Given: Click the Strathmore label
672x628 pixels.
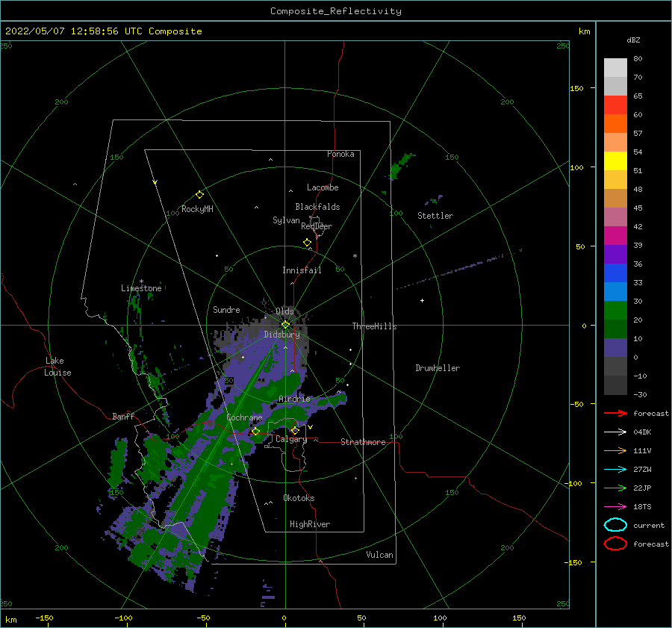Looking at the screenshot, I should (x=363, y=442).
